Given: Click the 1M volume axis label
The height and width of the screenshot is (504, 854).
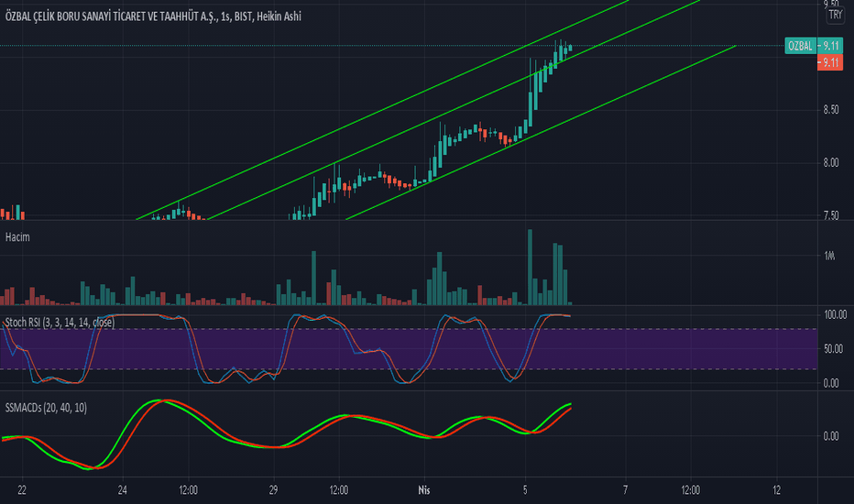Looking at the screenshot, I should pyautogui.click(x=829, y=256).
